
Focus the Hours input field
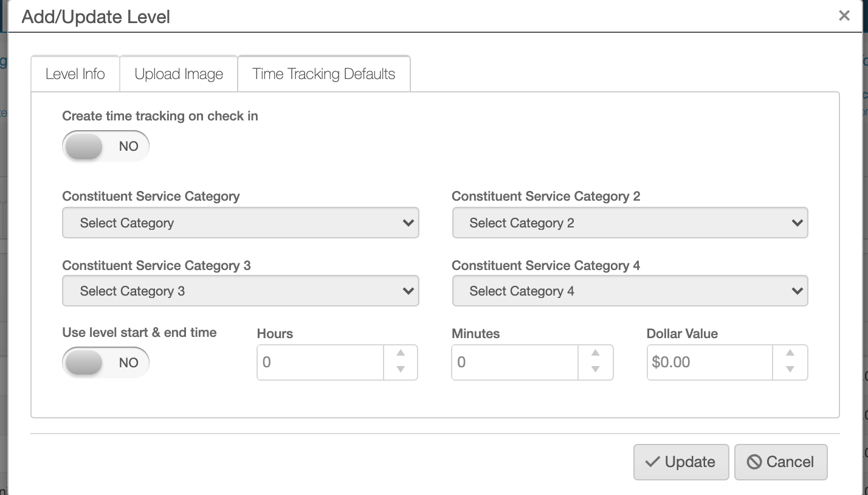320,362
